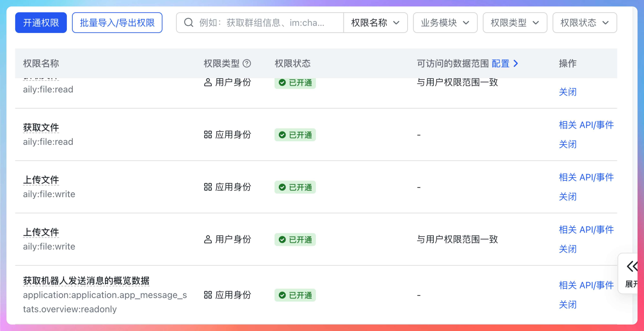Click the 获取机器人发送消息的概览数据 permission name
This screenshot has height=331, width=644.
tap(86, 281)
